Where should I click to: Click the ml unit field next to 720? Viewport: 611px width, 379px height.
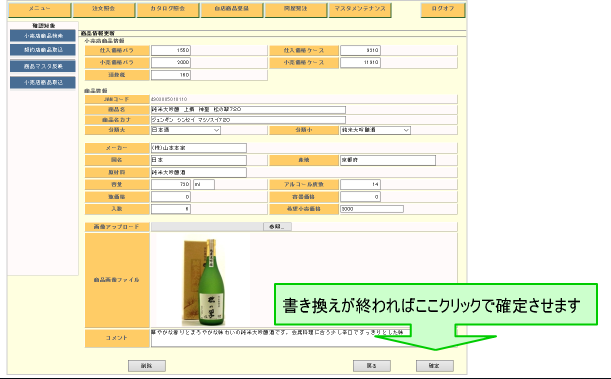pos(204,184)
